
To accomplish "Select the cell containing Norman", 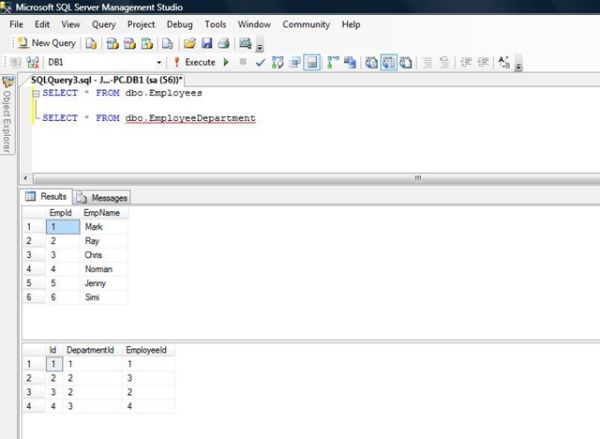I will (x=104, y=269).
